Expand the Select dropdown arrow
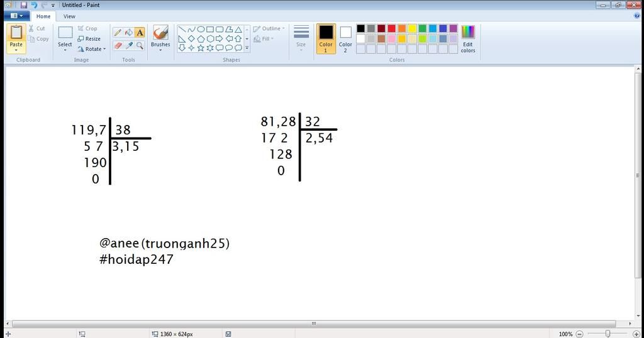Viewport: 644px width, 338px height. (x=65, y=50)
